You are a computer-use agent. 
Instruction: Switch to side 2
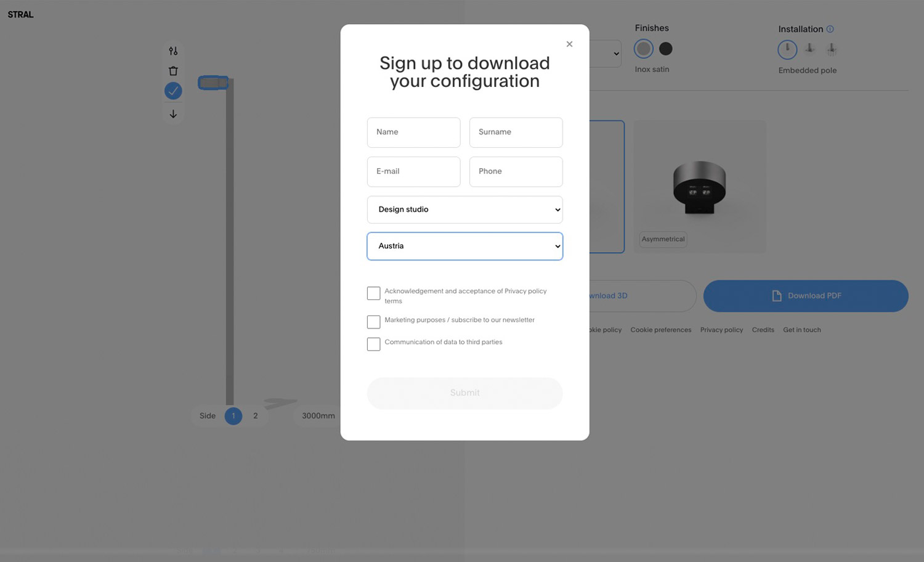[x=256, y=416]
